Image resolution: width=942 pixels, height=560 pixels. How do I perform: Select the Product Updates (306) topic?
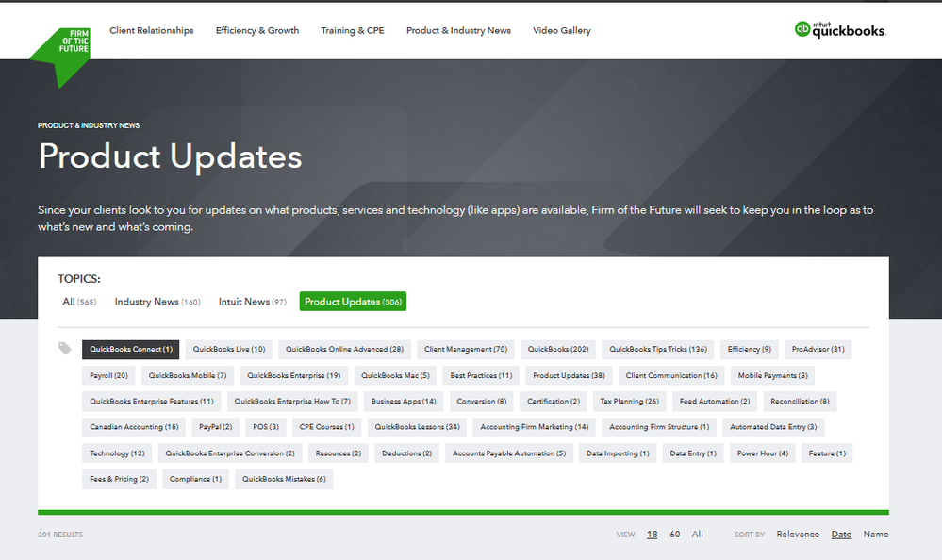click(x=354, y=302)
